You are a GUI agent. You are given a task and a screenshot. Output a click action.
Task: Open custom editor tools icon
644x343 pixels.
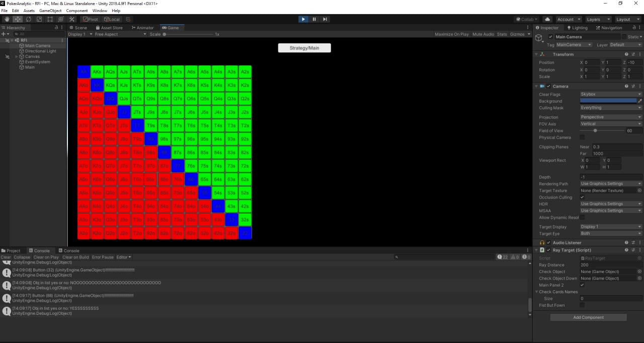(71, 19)
